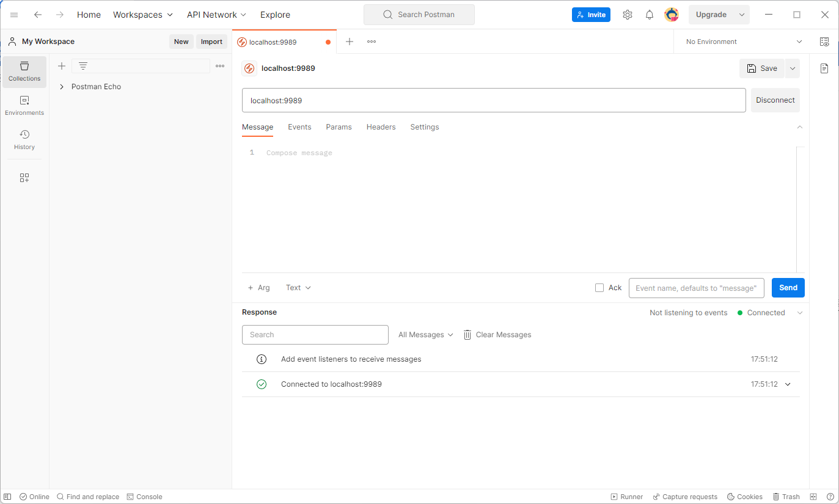
Task: Open the Save options dropdown arrow
Action: point(793,68)
